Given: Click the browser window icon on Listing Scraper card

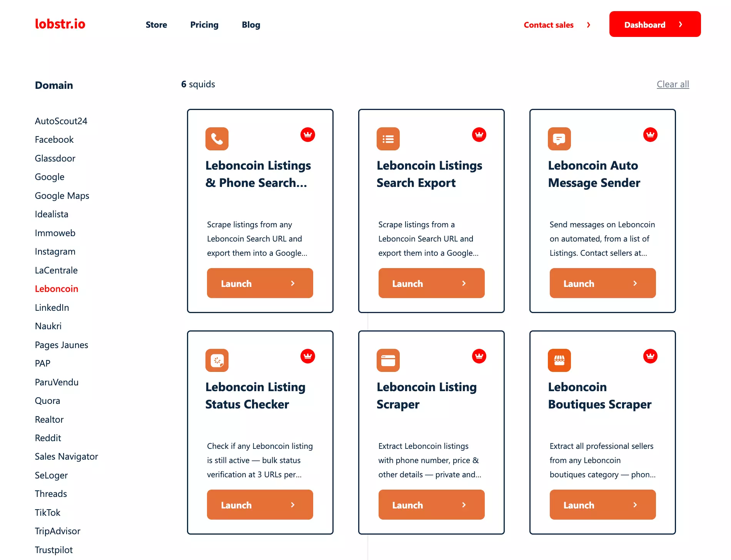Looking at the screenshot, I should coord(388,360).
